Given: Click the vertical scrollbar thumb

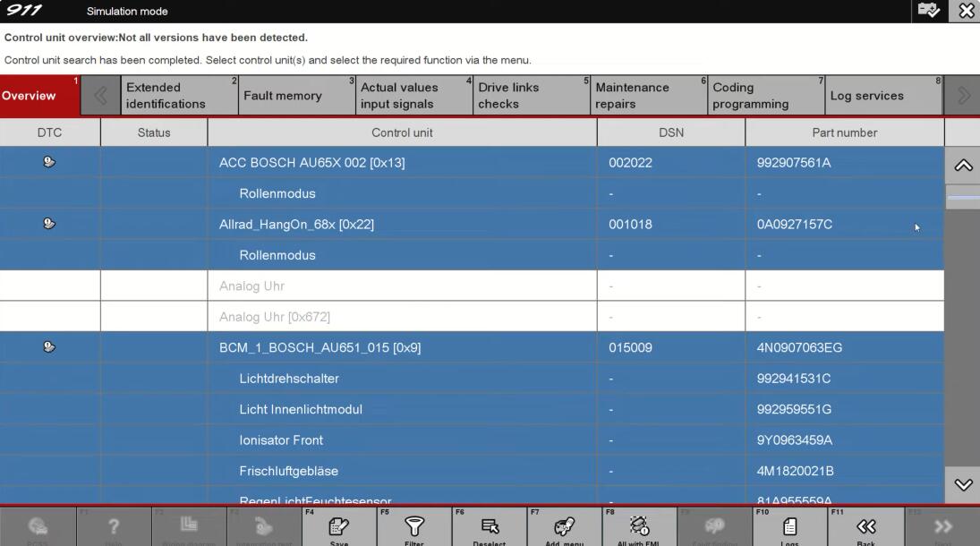Looking at the screenshot, I should pyautogui.click(x=963, y=197).
